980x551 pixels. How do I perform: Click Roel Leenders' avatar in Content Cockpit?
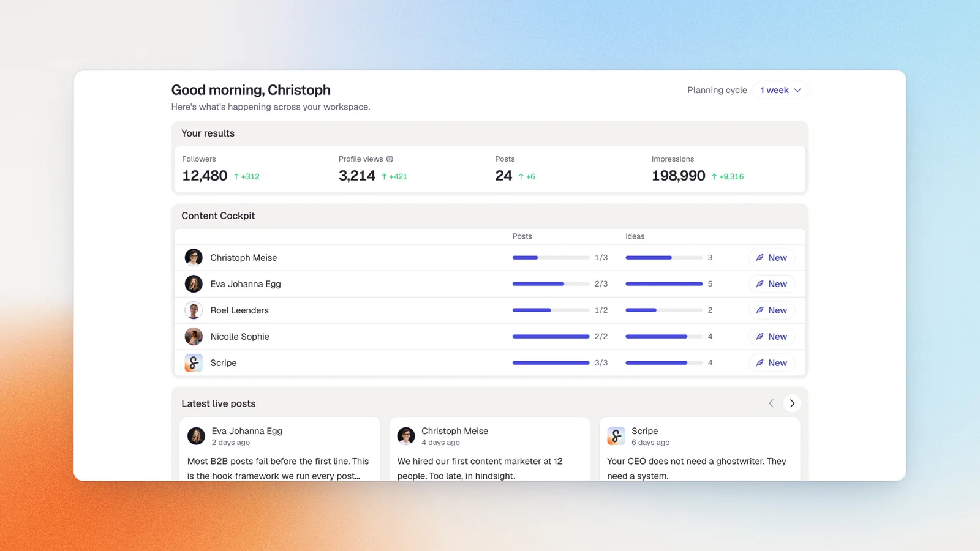pyautogui.click(x=194, y=310)
